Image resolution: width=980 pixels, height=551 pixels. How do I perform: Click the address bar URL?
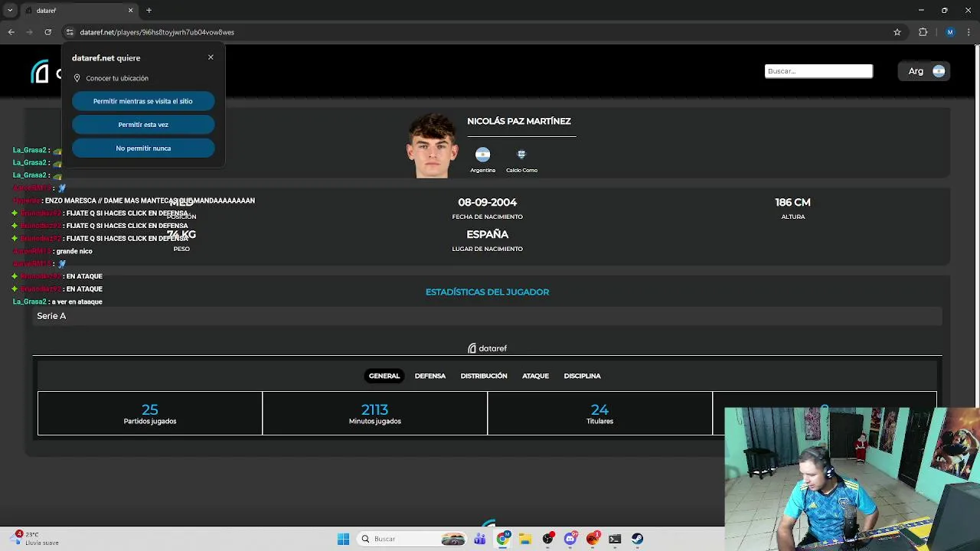pyautogui.click(x=157, y=32)
